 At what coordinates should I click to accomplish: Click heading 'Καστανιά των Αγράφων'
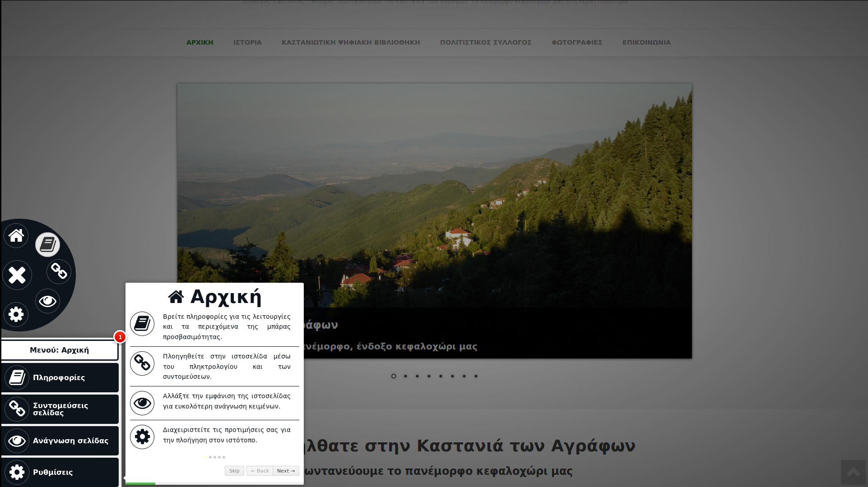pos(526,446)
